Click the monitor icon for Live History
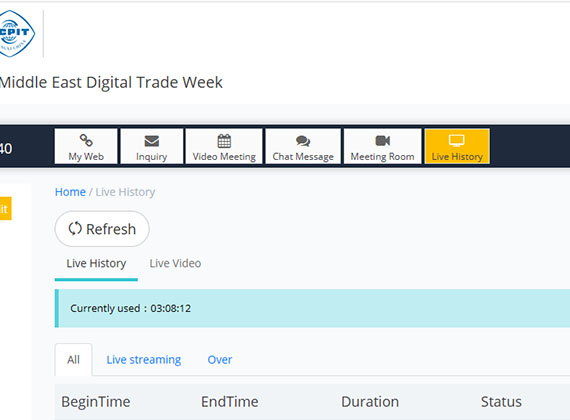 coord(457,140)
